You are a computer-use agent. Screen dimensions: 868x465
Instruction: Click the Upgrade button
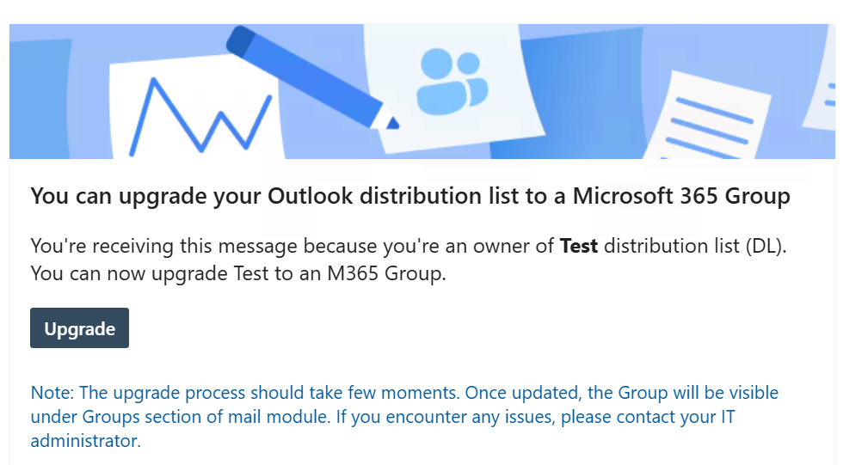click(79, 327)
